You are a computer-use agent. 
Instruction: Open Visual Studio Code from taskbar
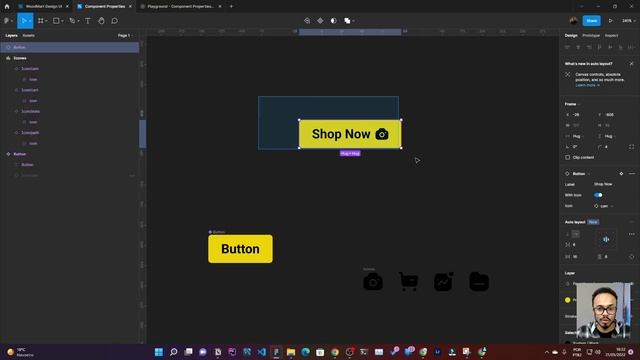coord(262,352)
